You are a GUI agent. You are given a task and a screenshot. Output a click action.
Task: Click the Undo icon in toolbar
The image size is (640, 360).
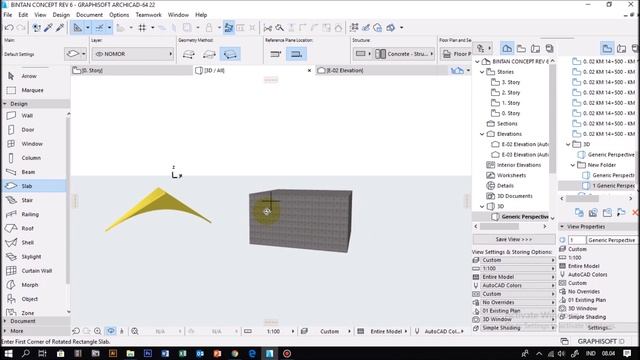9,28
